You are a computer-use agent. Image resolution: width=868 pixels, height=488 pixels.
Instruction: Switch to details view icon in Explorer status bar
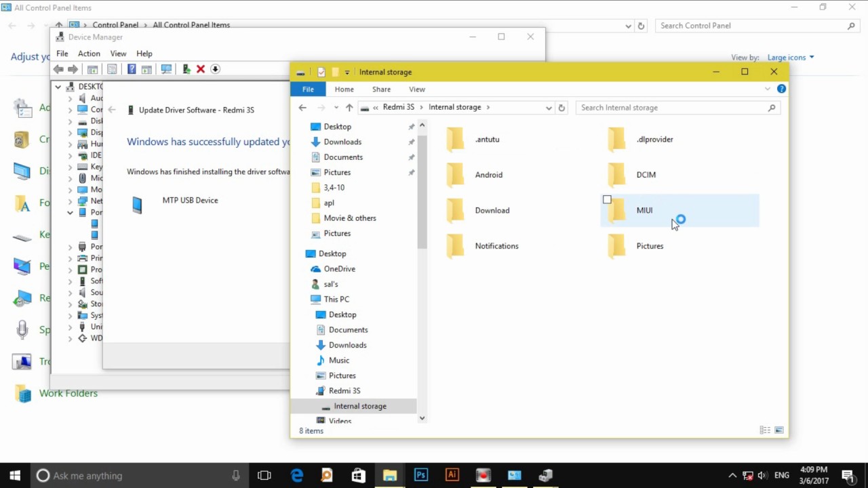click(765, 430)
